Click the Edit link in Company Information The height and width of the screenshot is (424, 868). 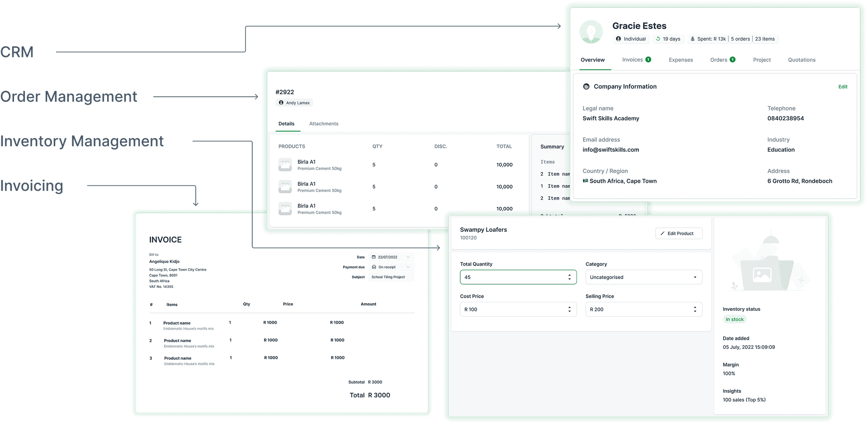click(843, 86)
